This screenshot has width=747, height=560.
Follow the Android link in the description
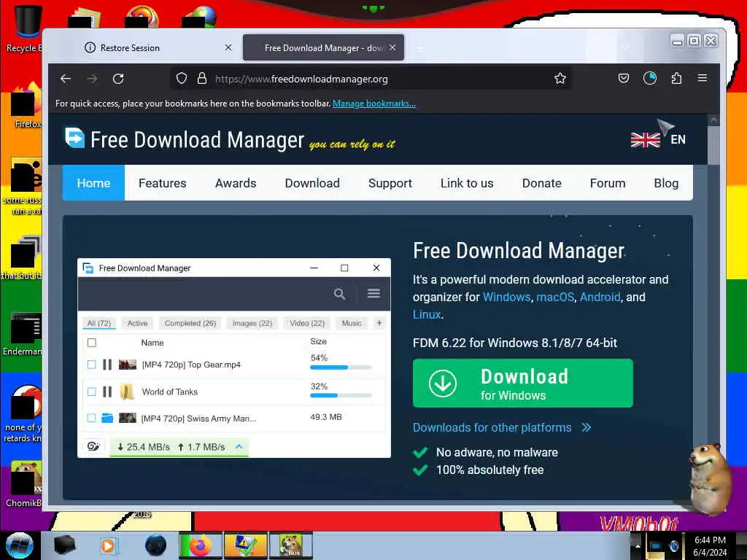pyautogui.click(x=600, y=297)
